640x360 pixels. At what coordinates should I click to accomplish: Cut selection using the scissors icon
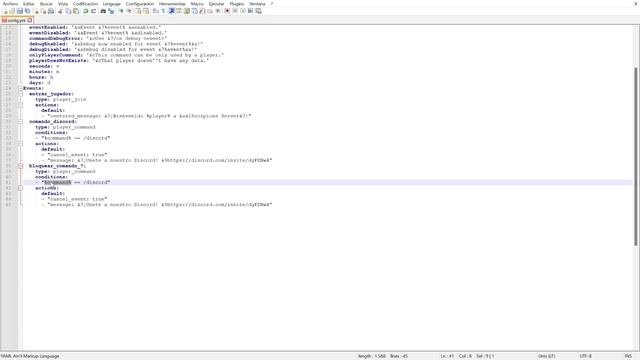[60, 11]
